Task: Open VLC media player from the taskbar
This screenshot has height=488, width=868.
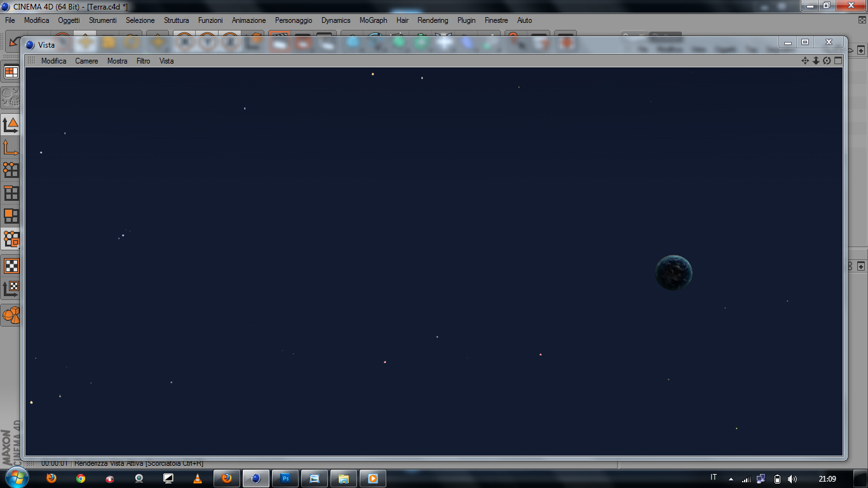Action: [x=198, y=478]
